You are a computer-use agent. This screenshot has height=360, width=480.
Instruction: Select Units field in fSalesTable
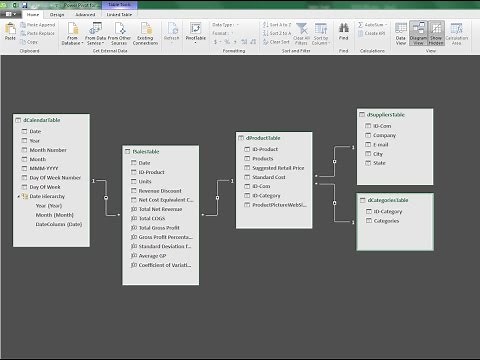[145, 182]
